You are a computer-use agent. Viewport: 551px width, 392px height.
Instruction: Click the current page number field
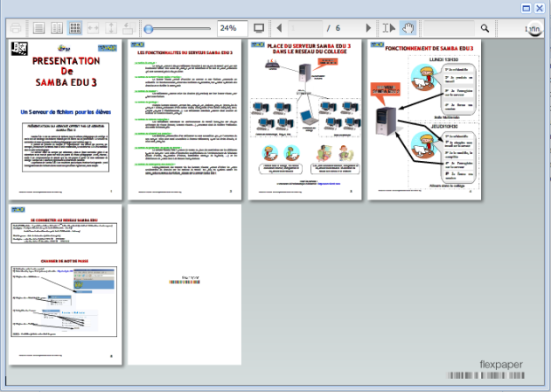click(305, 28)
